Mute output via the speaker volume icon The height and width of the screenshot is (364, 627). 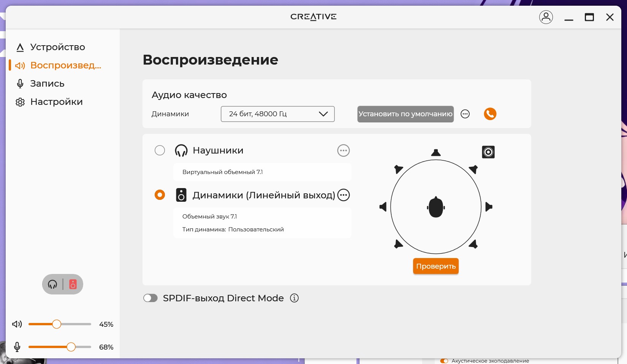pos(17,324)
